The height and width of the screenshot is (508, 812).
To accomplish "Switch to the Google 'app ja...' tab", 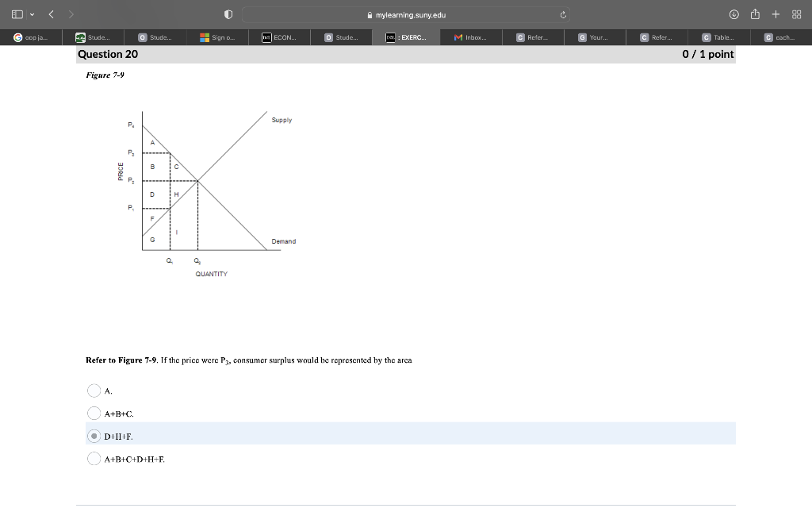I will coord(31,37).
